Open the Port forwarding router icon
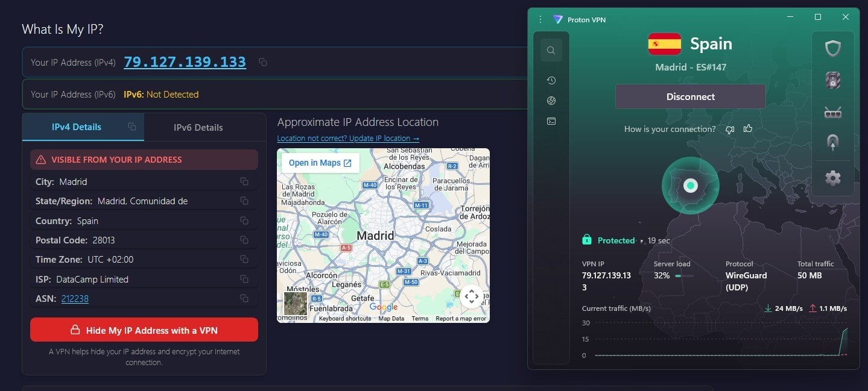The width and height of the screenshot is (868, 391). [833, 112]
